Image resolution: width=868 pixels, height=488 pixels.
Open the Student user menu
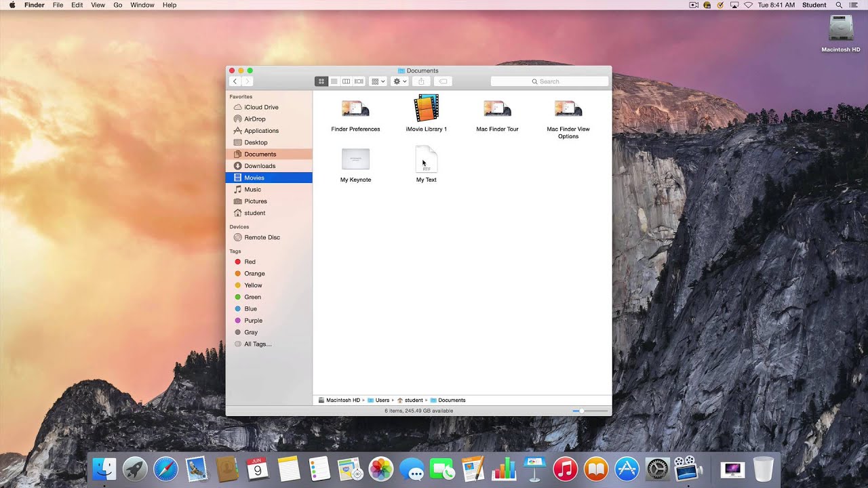click(x=814, y=5)
